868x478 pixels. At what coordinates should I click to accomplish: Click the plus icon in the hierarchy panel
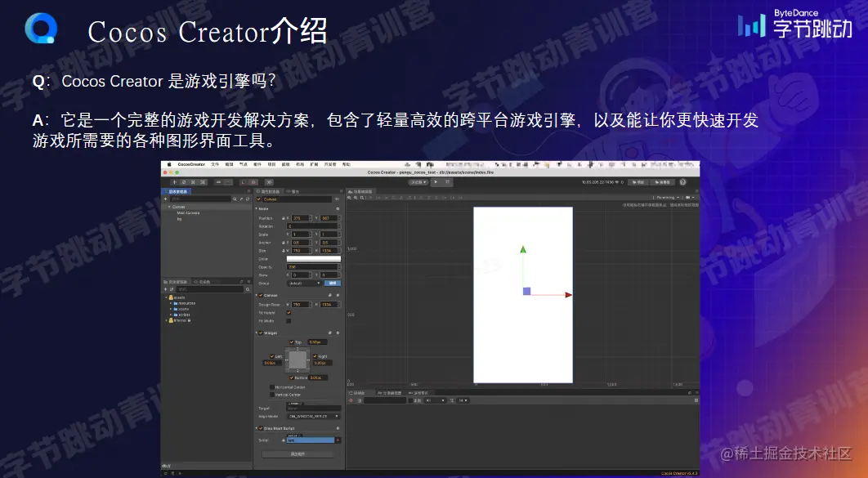pyautogui.click(x=166, y=199)
